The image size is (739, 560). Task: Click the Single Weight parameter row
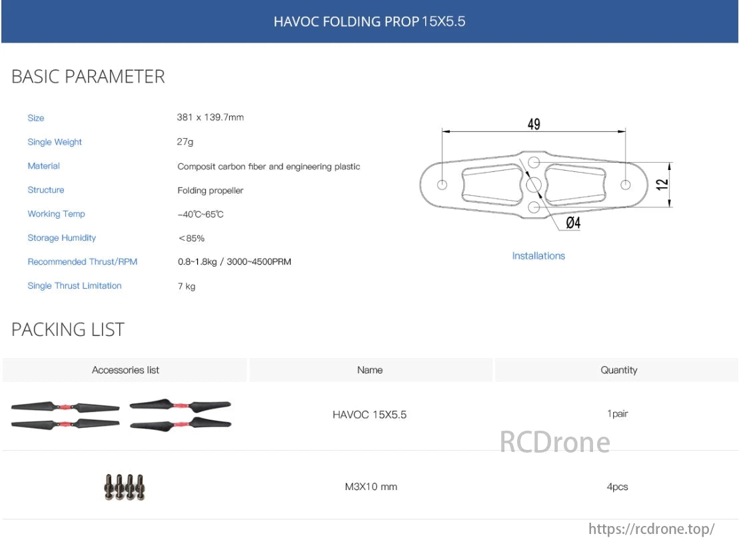pyautogui.click(x=55, y=142)
